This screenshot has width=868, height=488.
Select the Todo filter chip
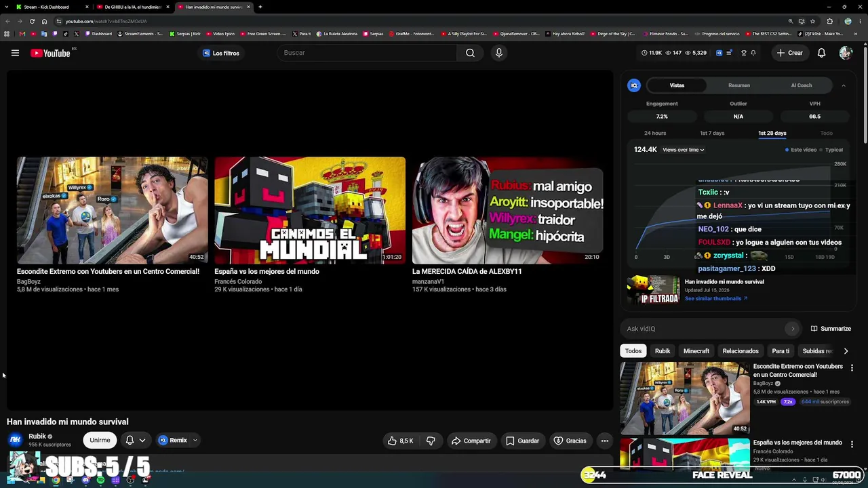click(x=633, y=351)
